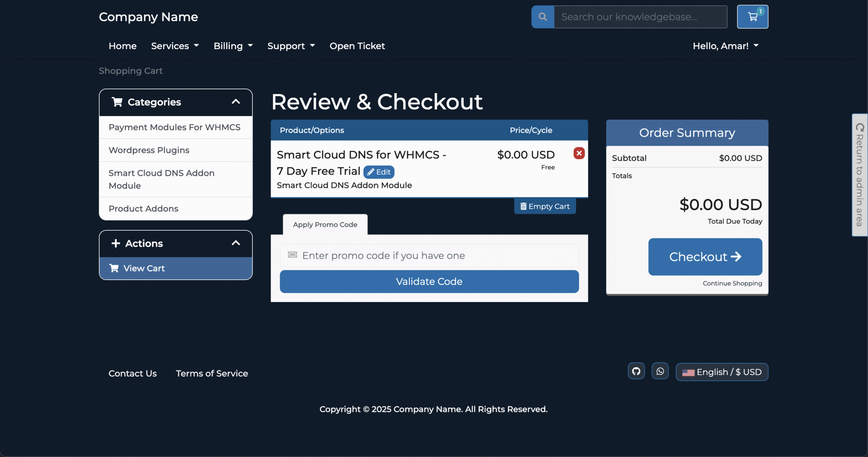868x457 pixels.
Task: Open the Billing dropdown menu
Action: coord(233,46)
